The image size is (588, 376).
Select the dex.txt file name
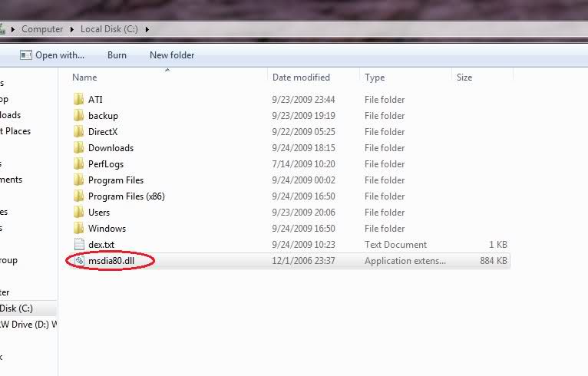[101, 245]
